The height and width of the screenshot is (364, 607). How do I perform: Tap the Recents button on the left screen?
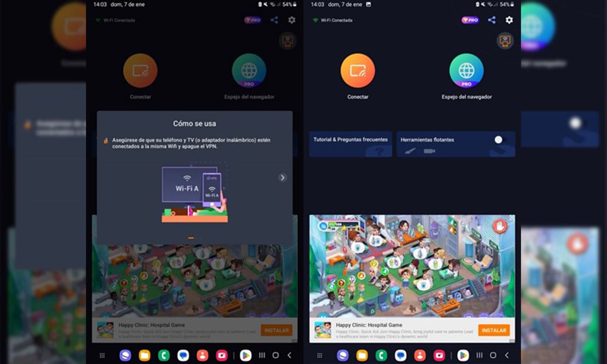pyautogui.click(x=263, y=355)
